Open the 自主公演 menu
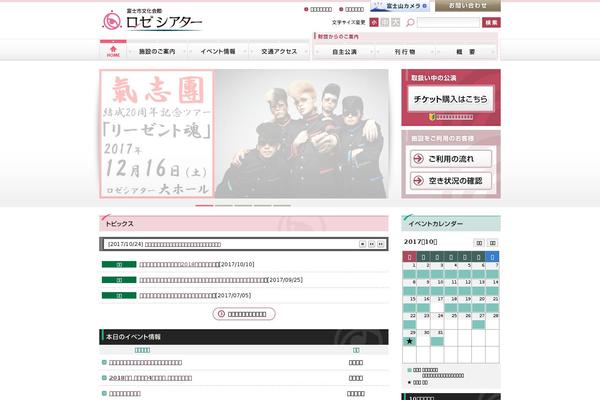Screen dimensions: 600x400 [x=344, y=52]
